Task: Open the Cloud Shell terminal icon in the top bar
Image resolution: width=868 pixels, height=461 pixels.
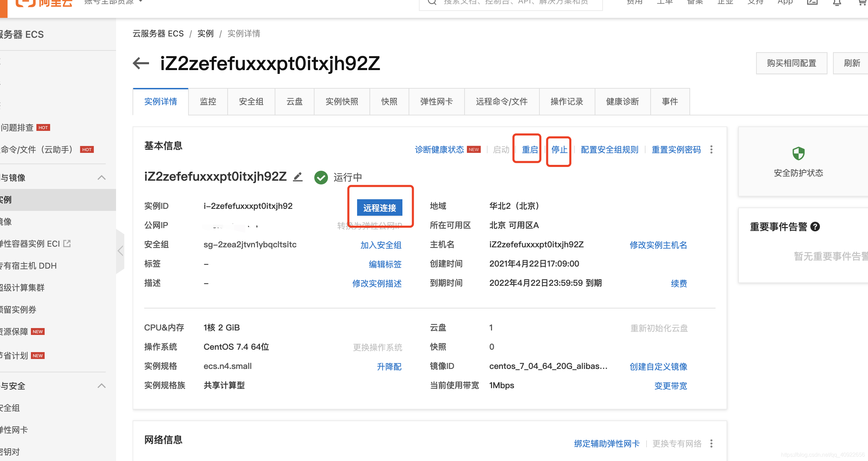Action: point(812,2)
